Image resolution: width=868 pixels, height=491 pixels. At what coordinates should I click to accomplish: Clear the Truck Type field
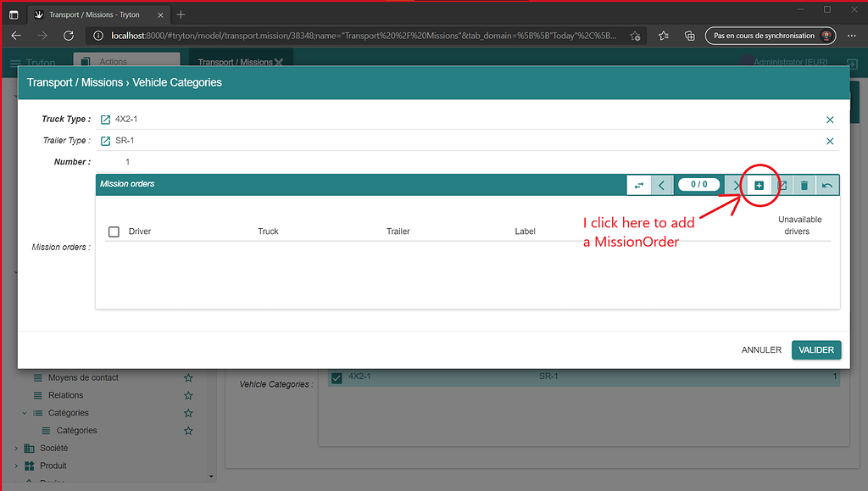coord(830,119)
